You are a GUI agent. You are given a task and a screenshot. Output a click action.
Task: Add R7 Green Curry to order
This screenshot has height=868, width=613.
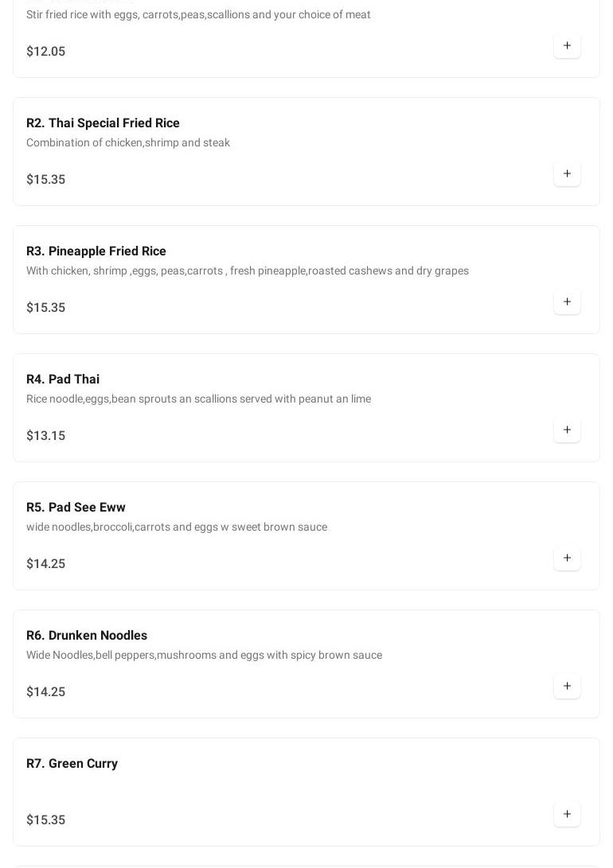pos(567,815)
